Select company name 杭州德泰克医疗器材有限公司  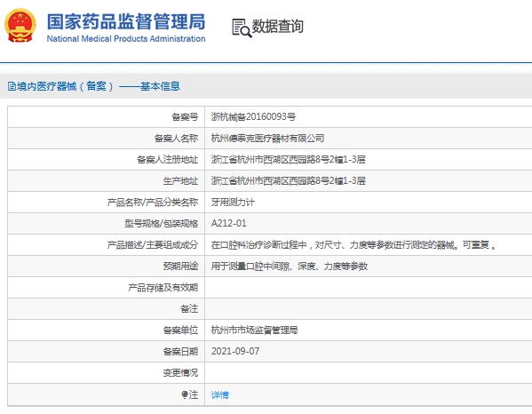[267, 138]
